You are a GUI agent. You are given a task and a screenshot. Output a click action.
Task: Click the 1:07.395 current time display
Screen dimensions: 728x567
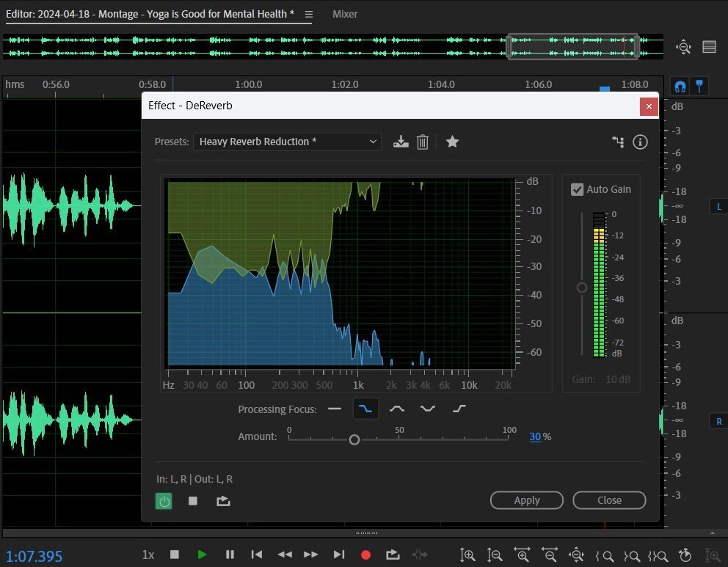34,556
